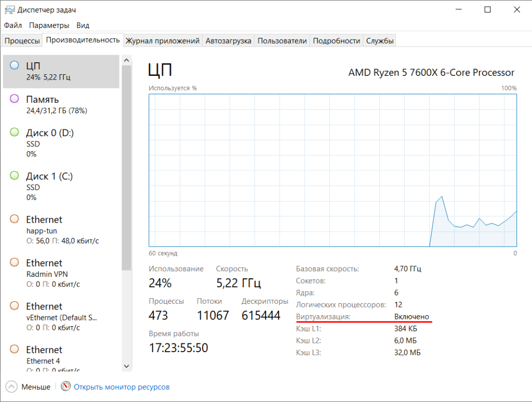Click the blue CPU circle icon
Viewport: 532px width, 402px height.
click(14, 65)
